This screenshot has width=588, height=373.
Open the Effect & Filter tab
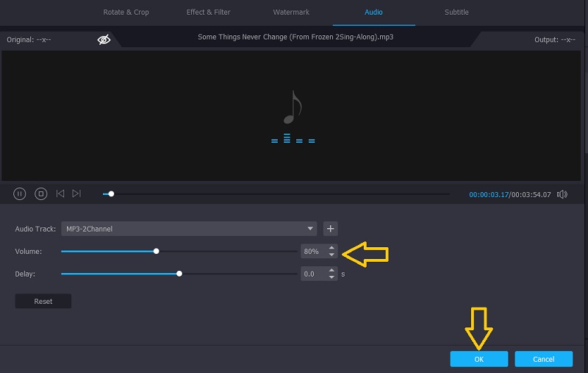[208, 13]
